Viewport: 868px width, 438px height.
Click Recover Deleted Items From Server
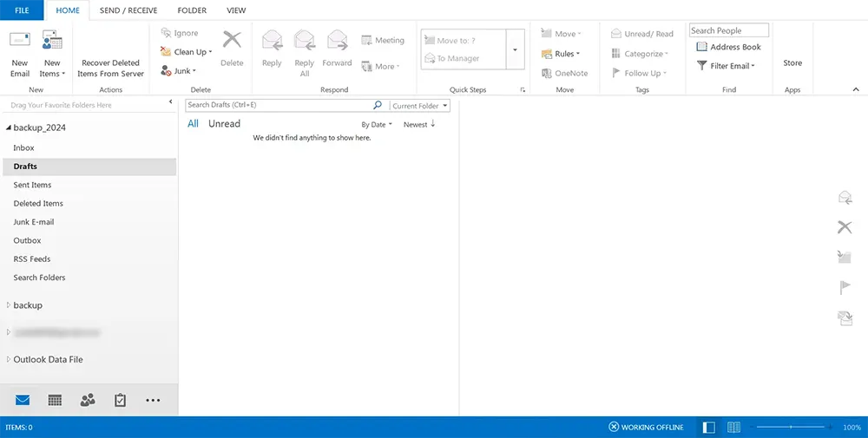pos(111,68)
